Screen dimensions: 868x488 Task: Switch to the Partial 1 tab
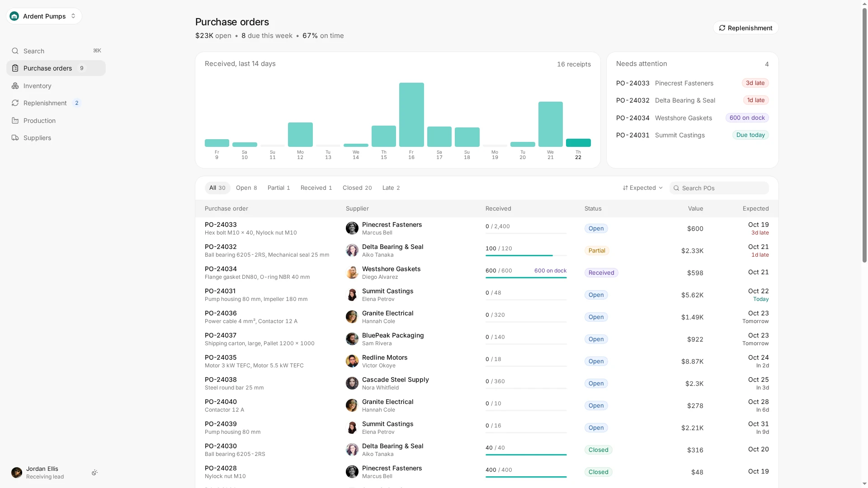tap(278, 188)
